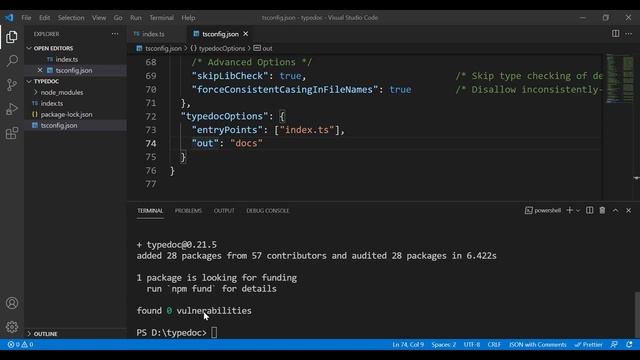Open the Edit menu
The image size is (640, 360).
44,18
